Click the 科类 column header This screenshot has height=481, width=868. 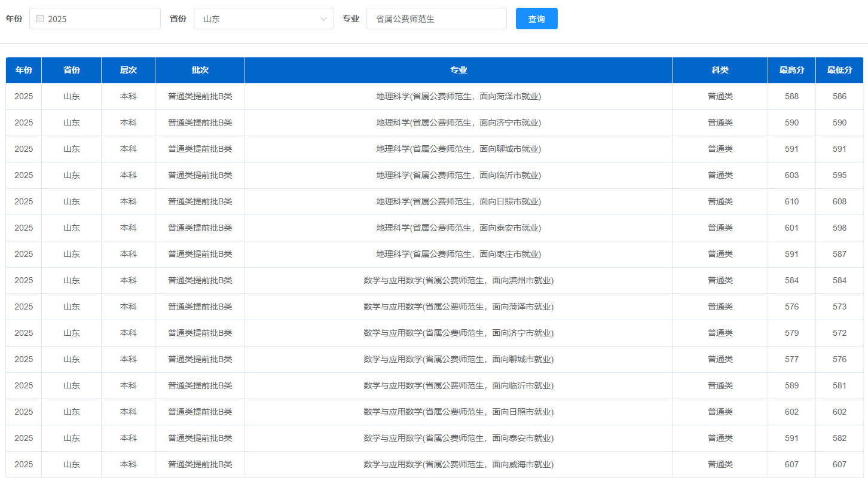click(720, 70)
